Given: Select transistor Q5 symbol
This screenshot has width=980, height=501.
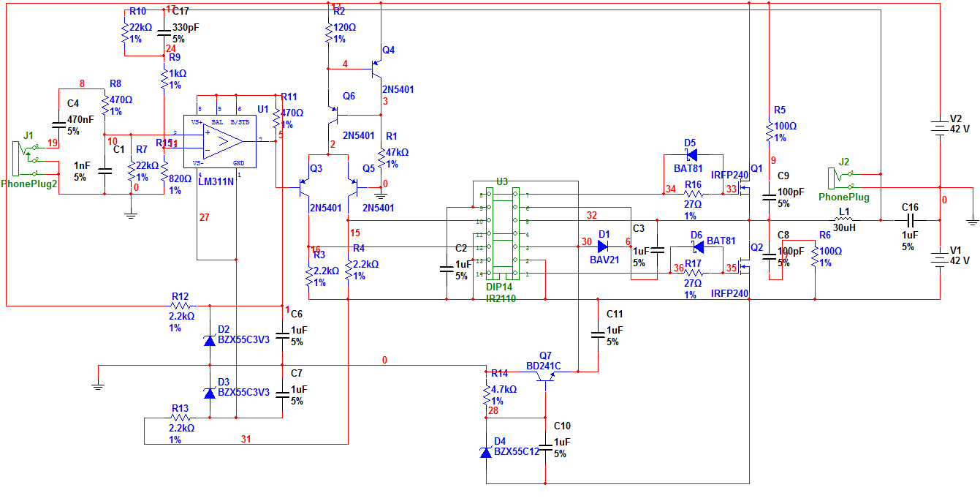Looking at the screenshot, I should click(352, 188).
